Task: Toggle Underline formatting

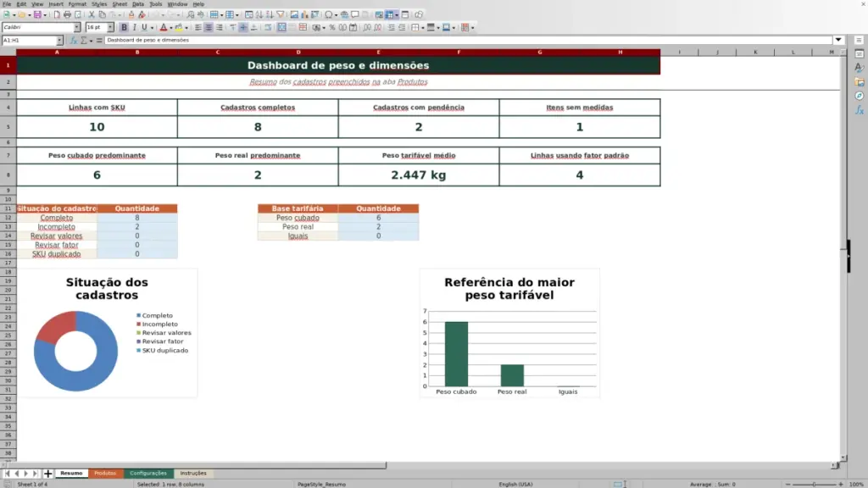Action: pyautogui.click(x=144, y=28)
